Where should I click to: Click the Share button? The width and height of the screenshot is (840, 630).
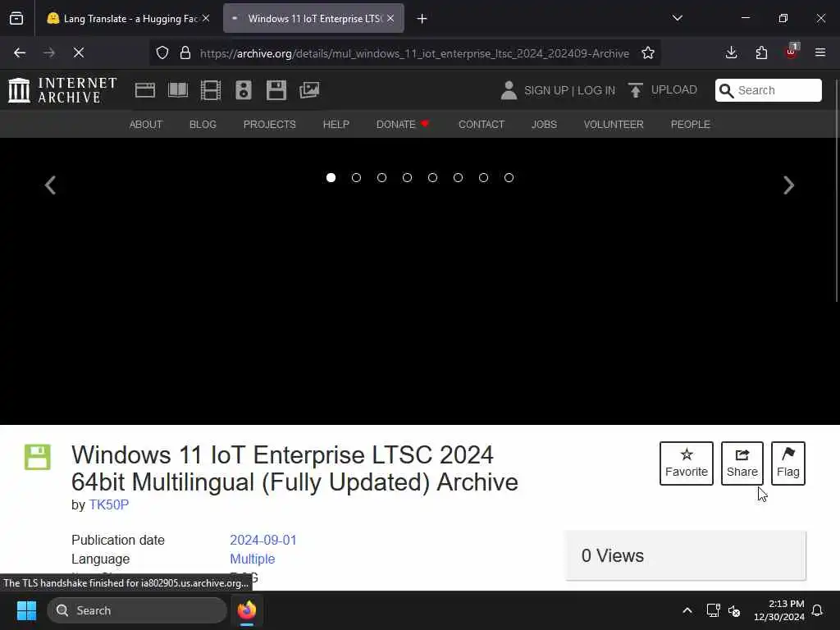[x=742, y=463]
